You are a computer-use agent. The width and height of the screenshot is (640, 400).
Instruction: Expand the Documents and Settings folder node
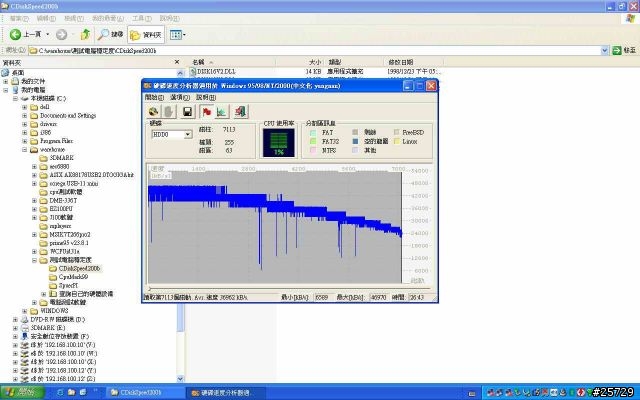pyautogui.click(x=24, y=116)
